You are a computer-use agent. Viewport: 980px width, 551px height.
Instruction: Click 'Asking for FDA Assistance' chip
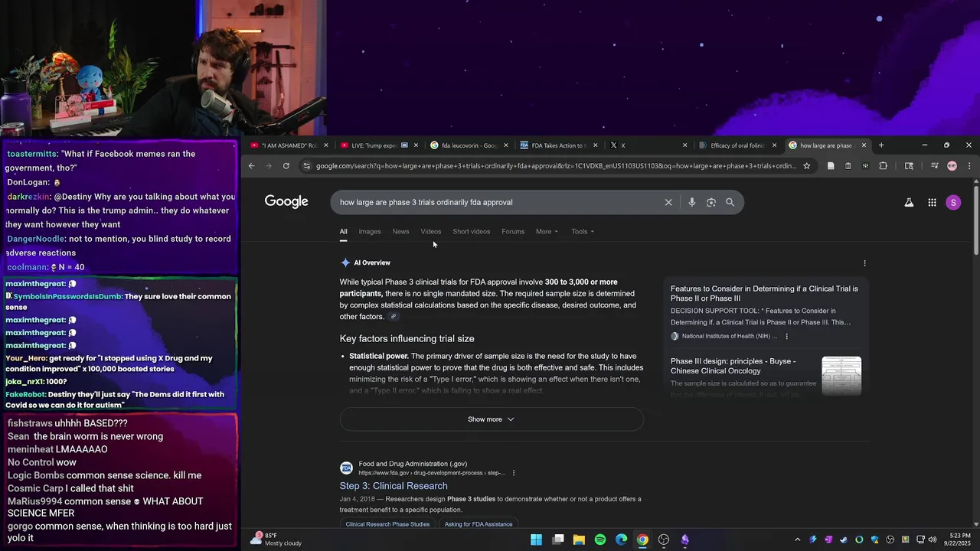[479, 524]
